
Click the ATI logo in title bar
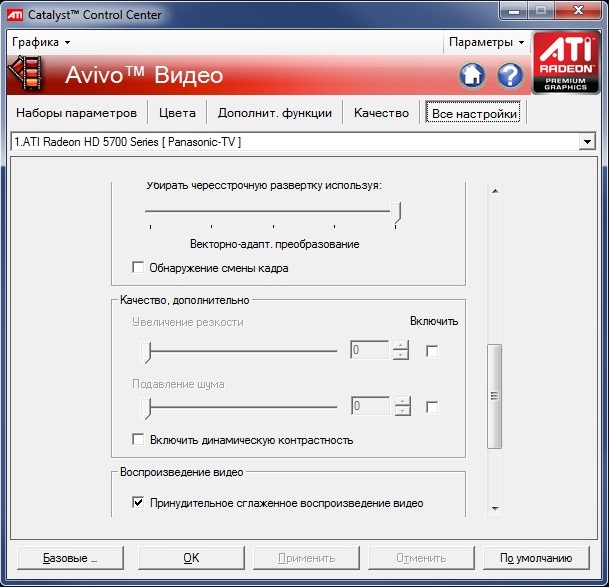coord(15,15)
